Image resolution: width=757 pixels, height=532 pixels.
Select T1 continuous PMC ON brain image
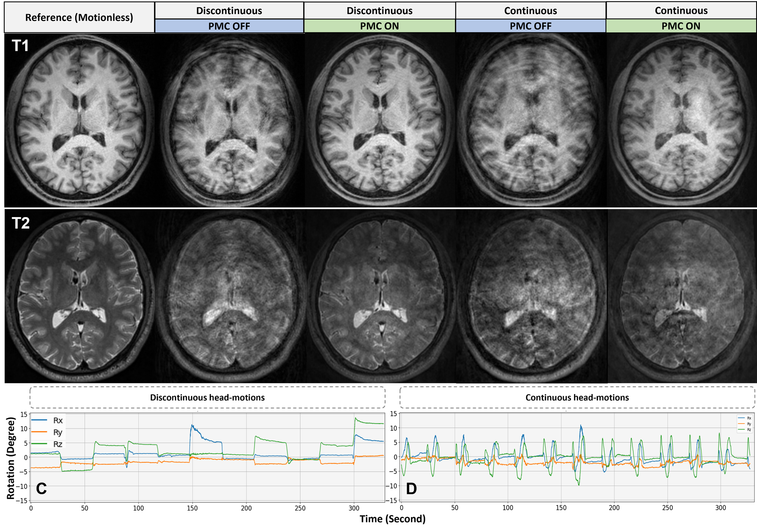(681, 120)
